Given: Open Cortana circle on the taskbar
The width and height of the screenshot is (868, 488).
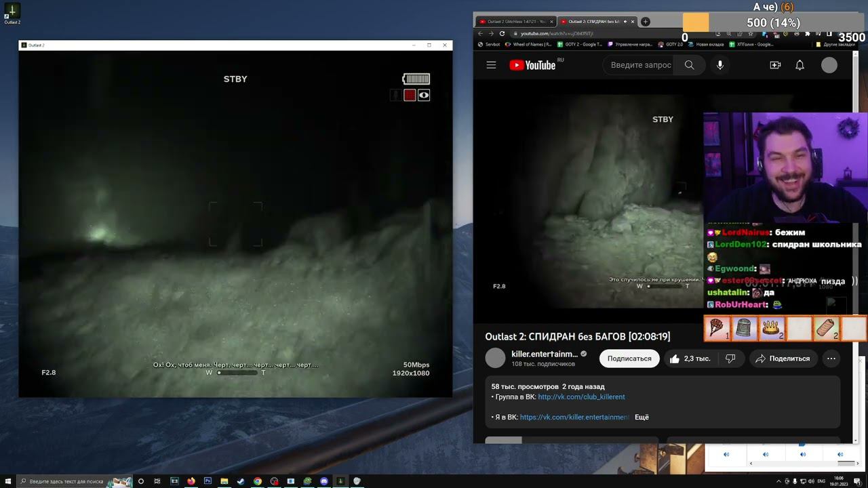Looking at the screenshot, I should [x=141, y=481].
